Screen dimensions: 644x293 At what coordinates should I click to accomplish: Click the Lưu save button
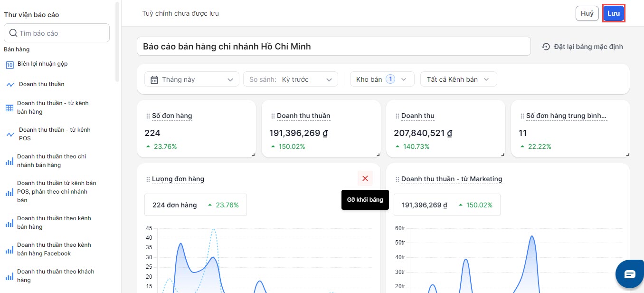[x=614, y=13]
